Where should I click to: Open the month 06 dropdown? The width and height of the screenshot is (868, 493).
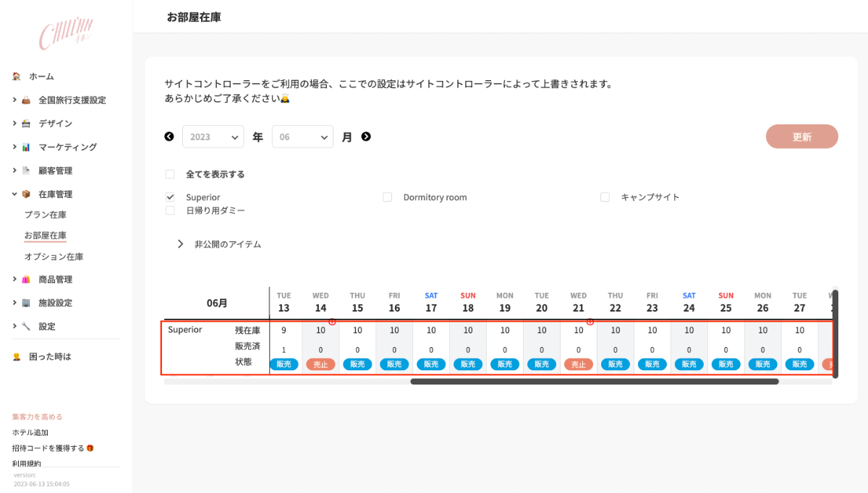click(x=302, y=137)
